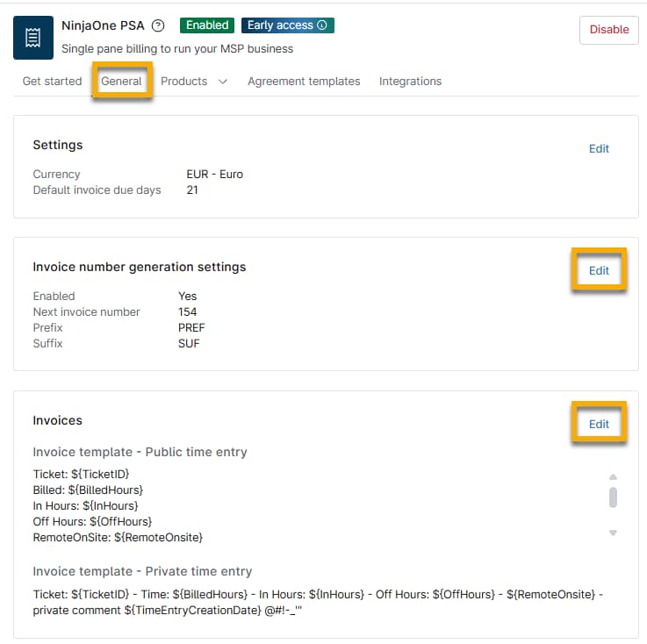Click the scroll up arrow in Public template
The width and height of the screenshot is (647, 644).
point(613,477)
